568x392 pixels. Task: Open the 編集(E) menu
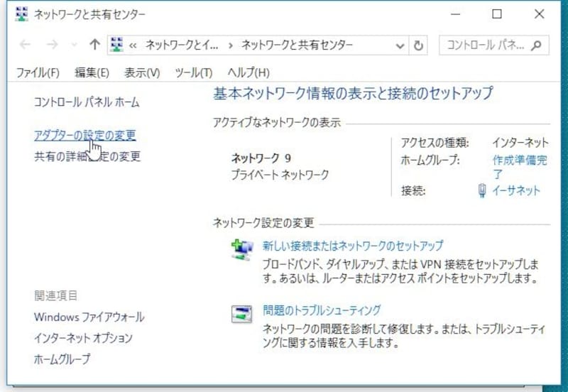coord(92,73)
